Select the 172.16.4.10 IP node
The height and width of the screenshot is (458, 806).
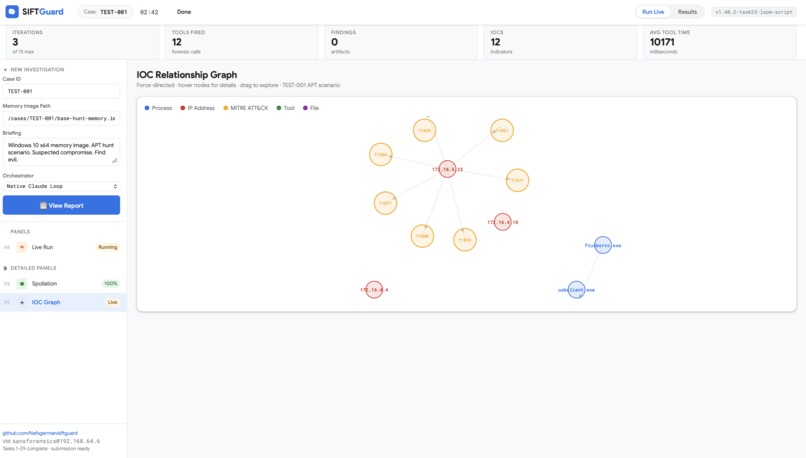click(x=503, y=222)
